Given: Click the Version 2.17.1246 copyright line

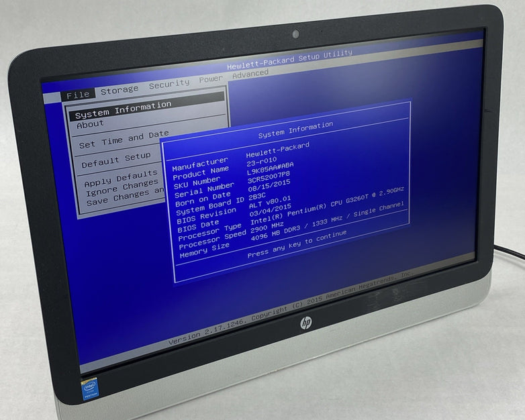Looking at the screenshot, I should (291, 308).
